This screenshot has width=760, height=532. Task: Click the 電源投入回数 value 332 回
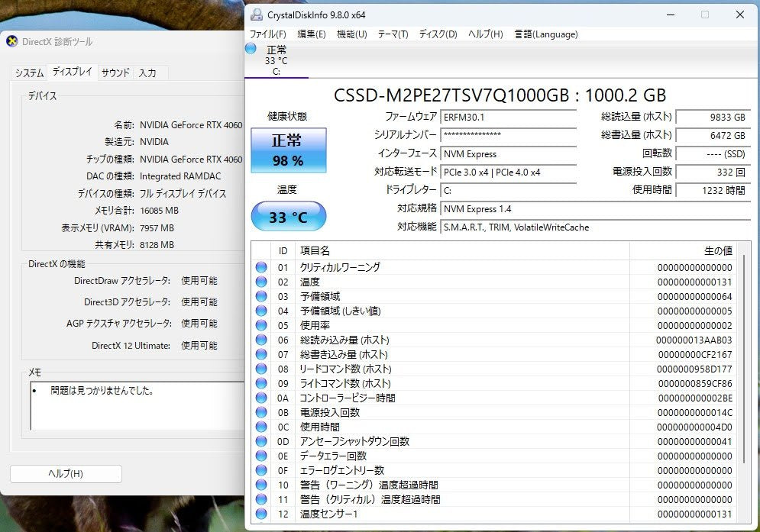coord(713,172)
